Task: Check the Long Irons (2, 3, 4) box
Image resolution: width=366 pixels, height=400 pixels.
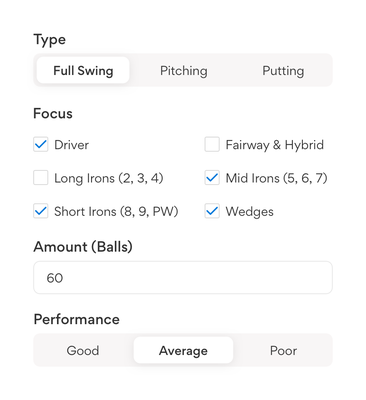Action: tap(41, 178)
